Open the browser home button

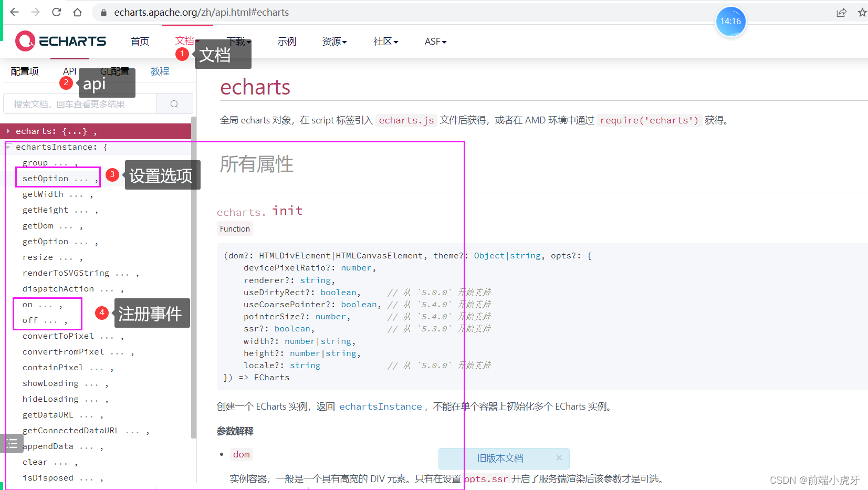coord(77,12)
